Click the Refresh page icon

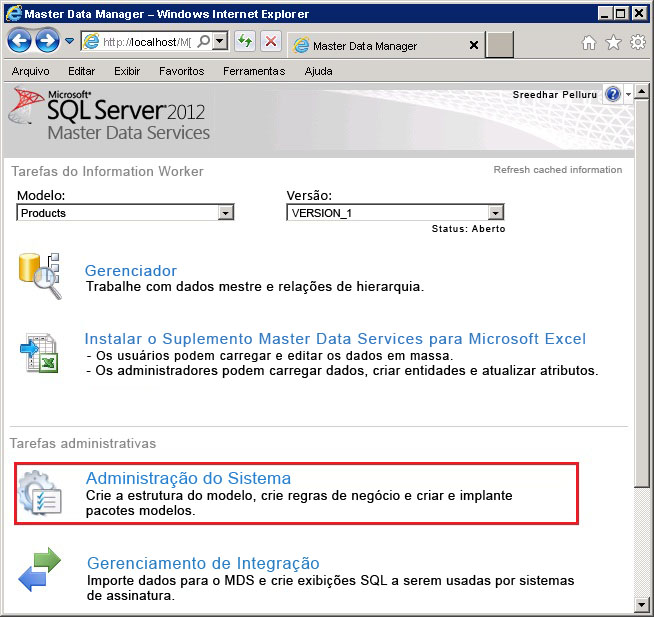point(244,42)
